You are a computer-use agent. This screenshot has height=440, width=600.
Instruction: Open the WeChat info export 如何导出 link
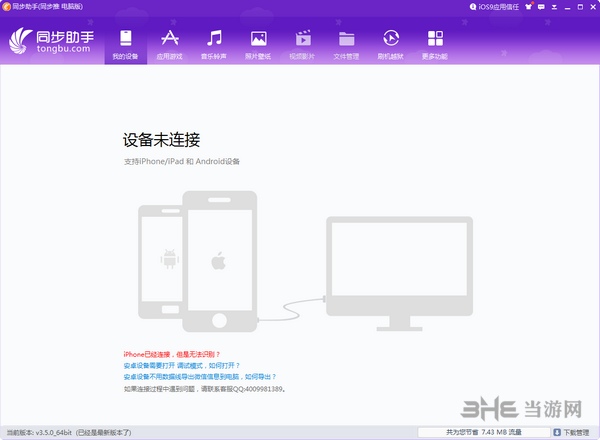coord(200,377)
